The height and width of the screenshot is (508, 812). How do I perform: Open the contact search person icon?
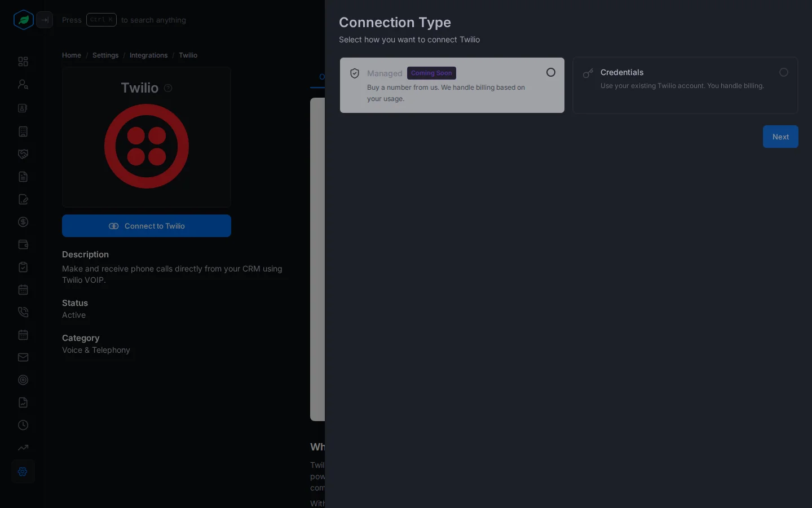click(23, 84)
